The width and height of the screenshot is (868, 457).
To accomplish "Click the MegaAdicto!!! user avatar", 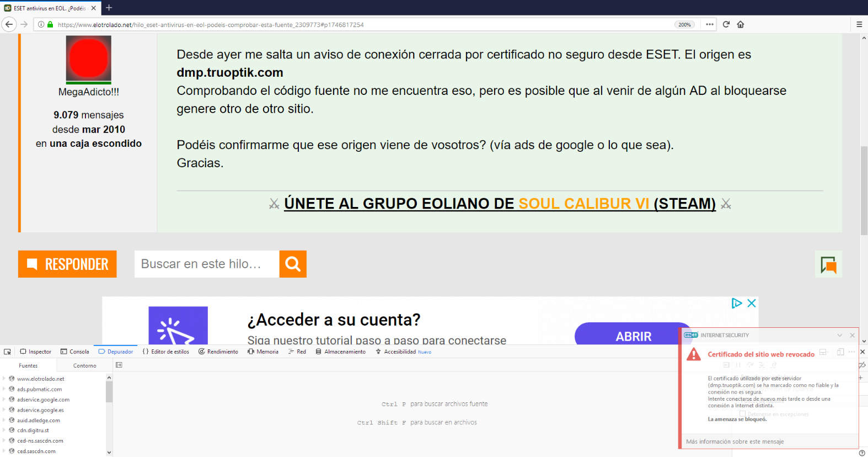I will pyautogui.click(x=88, y=59).
